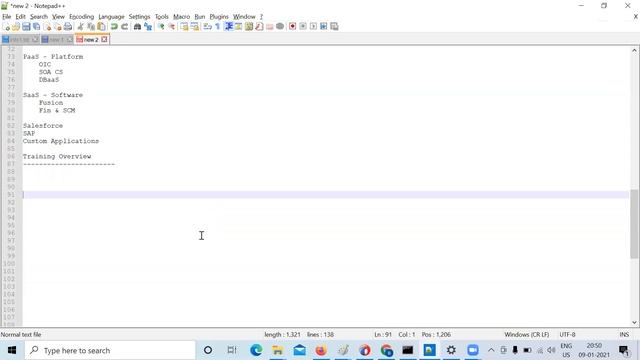
Task: Open the ? help menu
Action: (x=261, y=17)
